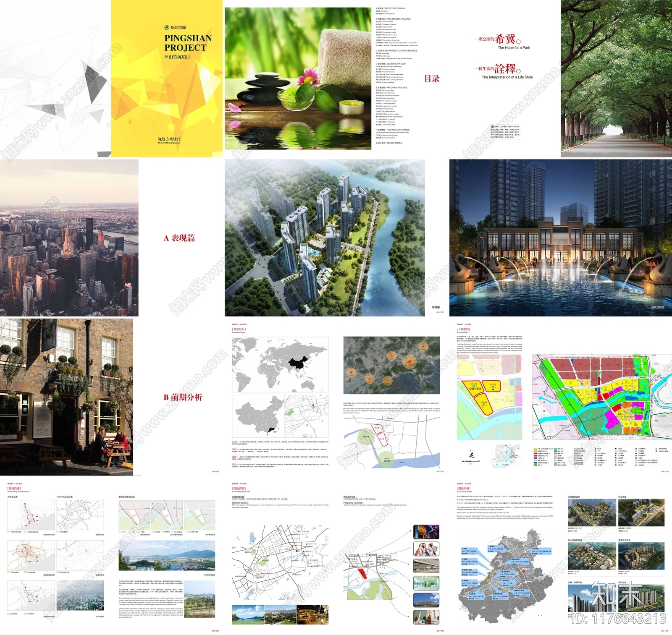Open the night fountain clubhouse rendering

tap(561, 238)
